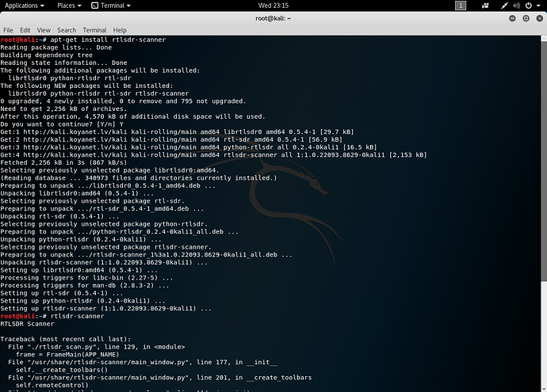Click the 'Get:4' rtlsdr-scanner download line
The image size is (547, 392).
pos(214,155)
